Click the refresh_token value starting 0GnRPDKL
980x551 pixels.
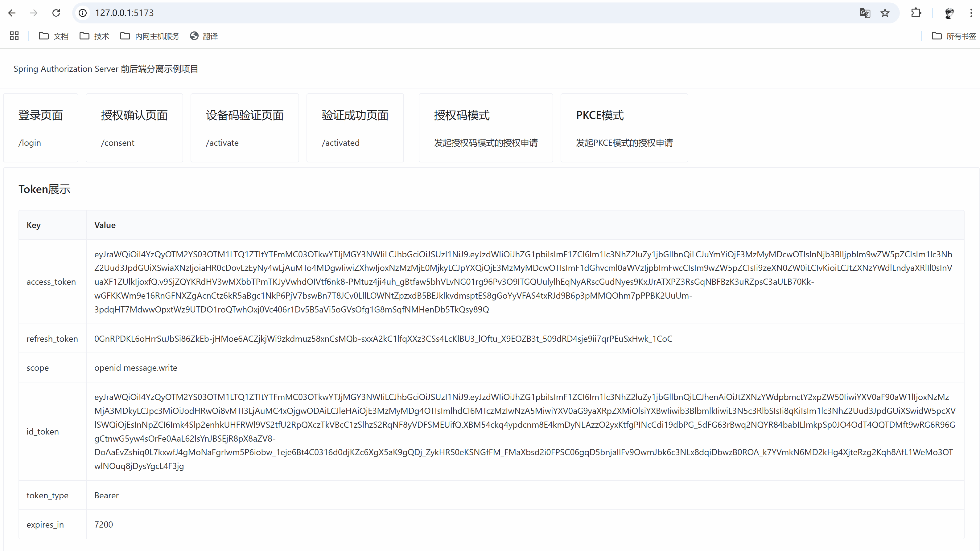pyautogui.click(x=383, y=338)
